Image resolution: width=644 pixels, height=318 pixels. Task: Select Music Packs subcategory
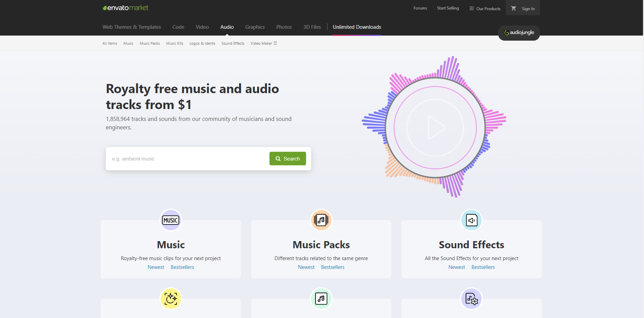click(x=150, y=43)
